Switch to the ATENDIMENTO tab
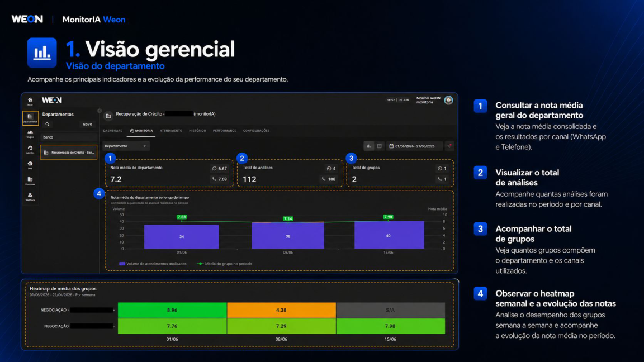This screenshot has height=362, width=644. pyautogui.click(x=171, y=131)
